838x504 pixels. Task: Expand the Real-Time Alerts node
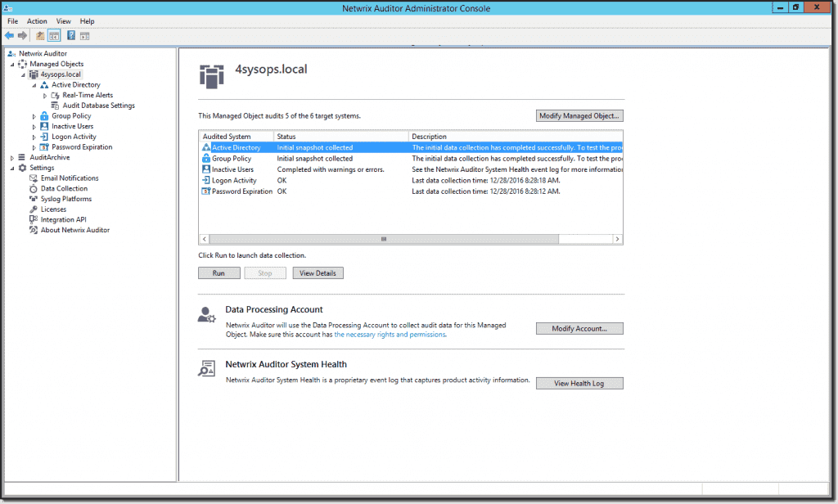click(46, 94)
